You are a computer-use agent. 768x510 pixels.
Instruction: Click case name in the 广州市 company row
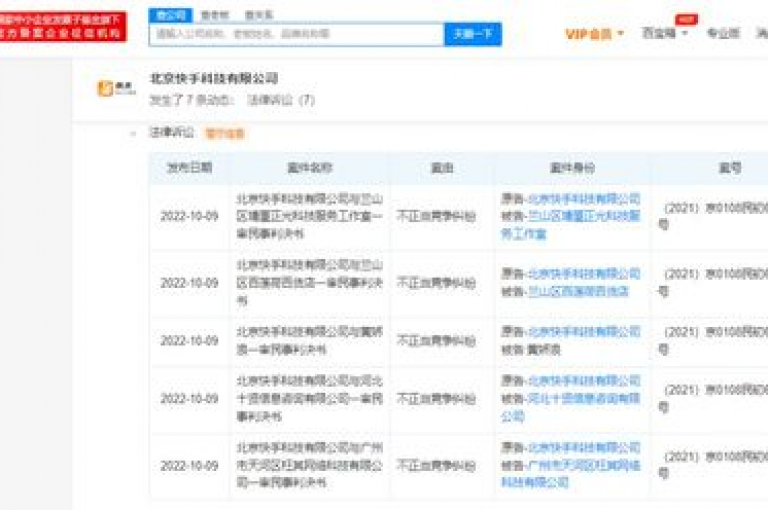pos(310,465)
